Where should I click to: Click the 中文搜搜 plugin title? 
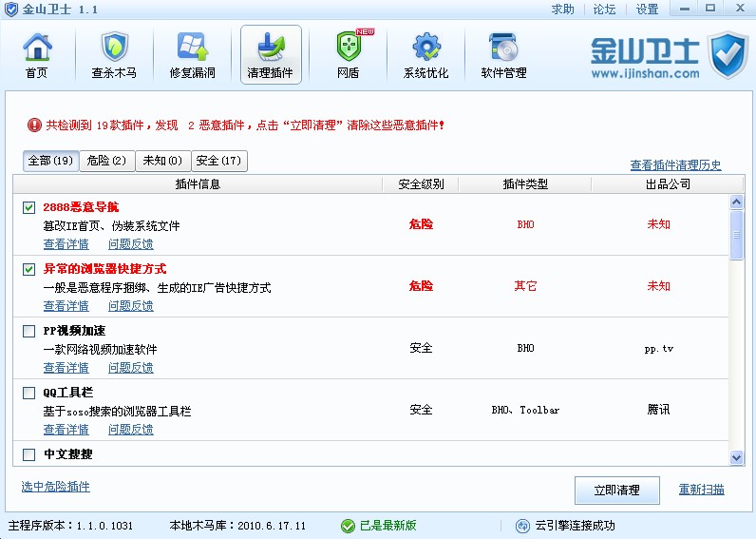(x=68, y=454)
